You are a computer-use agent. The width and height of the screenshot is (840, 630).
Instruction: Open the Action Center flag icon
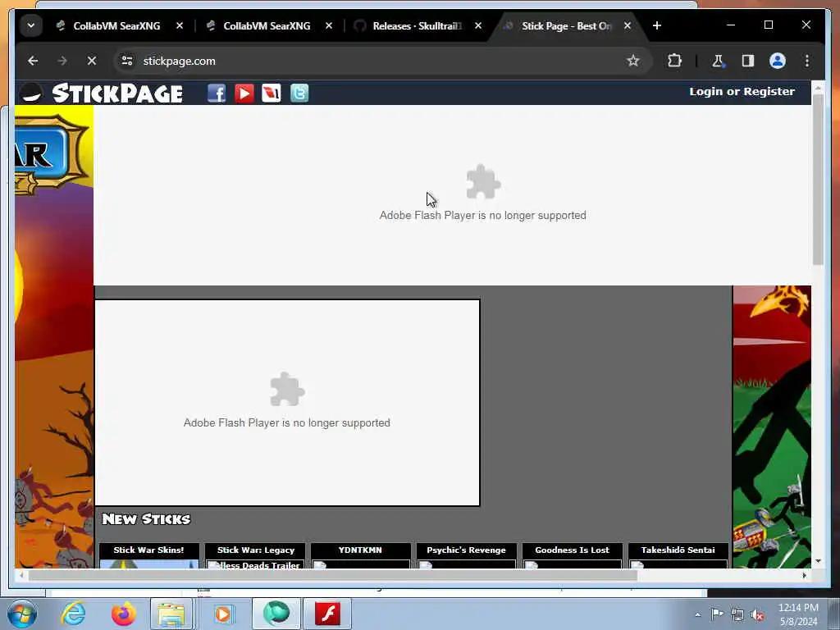pos(717,614)
